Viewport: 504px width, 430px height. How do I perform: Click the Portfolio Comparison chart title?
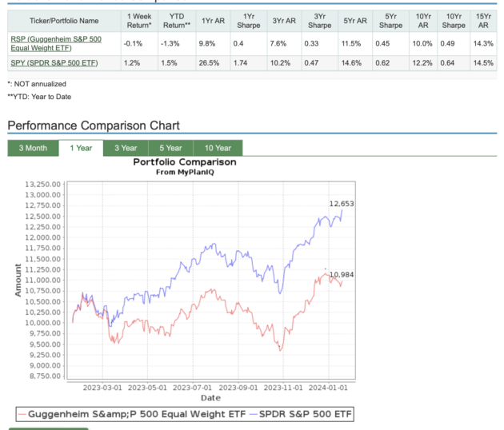click(x=185, y=162)
